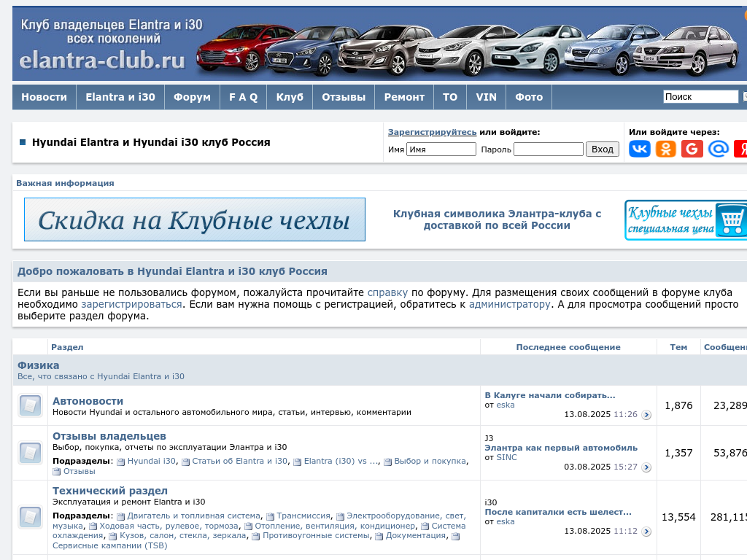Open the Выбор и покупка subforum
Screen dimensions: 747x560
[430, 461]
